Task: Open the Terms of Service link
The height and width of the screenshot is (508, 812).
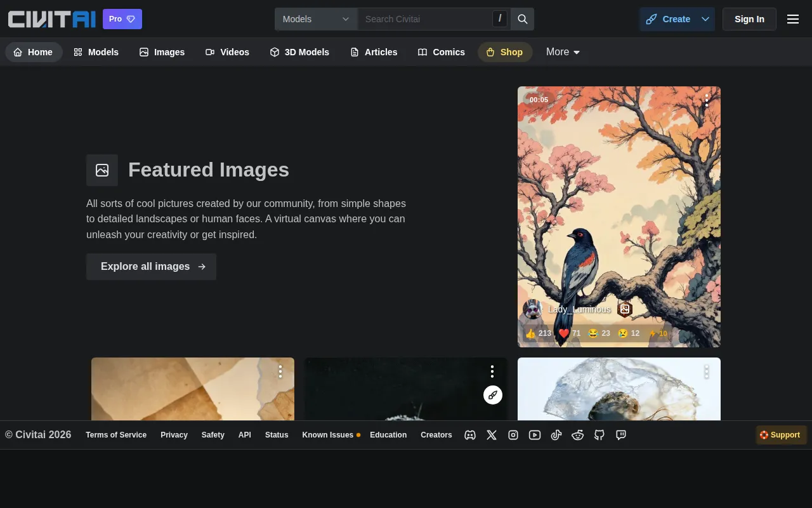Action: (x=116, y=435)
